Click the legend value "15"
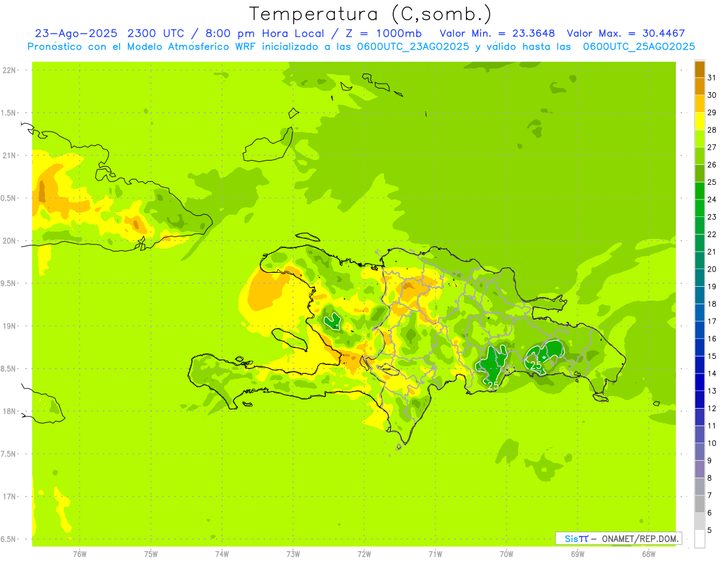Viewport: 728px width, 562px height. pyautogui.click(x=712, y=356)
